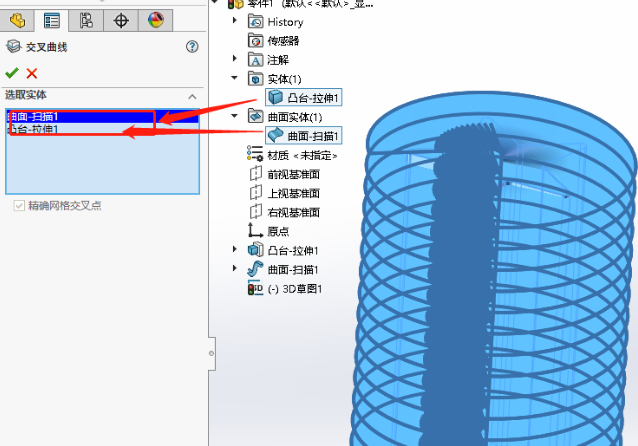Confirm with the green checkmark
The height and width of the screenshot is (446, 638).
(x=12, y=73)
